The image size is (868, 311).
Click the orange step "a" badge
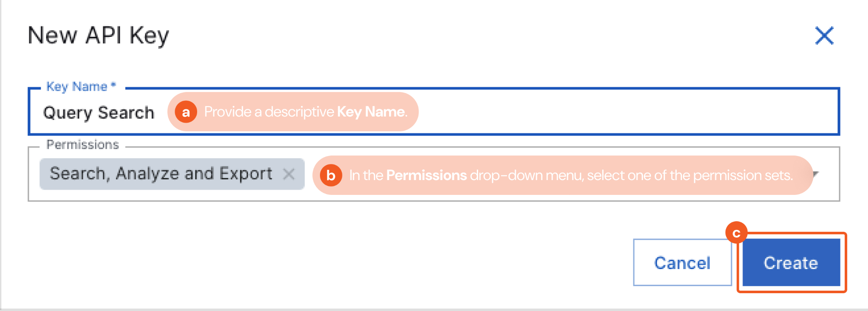[186, 112]
